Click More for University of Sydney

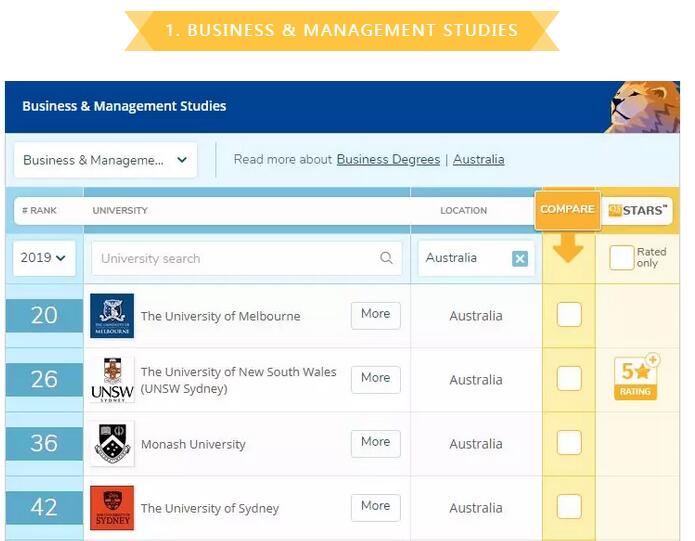tap(375, 507)
